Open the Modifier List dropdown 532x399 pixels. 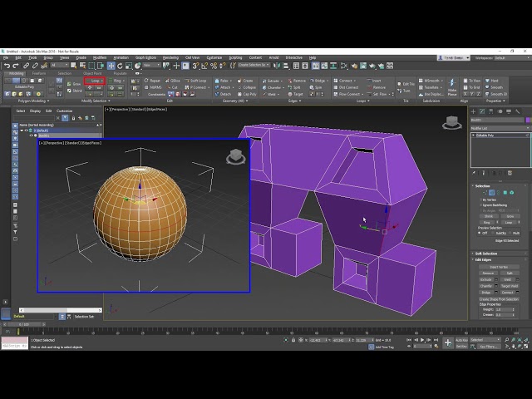[x=500, y=128]
